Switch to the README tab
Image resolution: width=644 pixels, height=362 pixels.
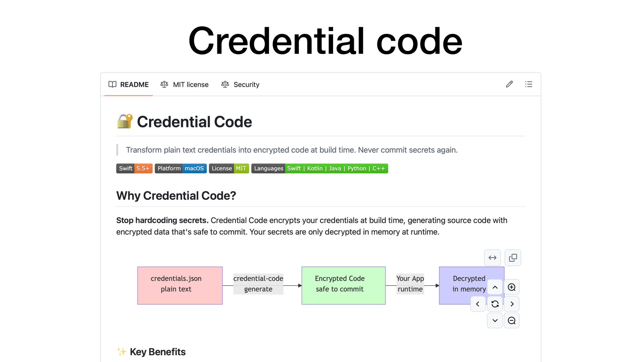128,84
